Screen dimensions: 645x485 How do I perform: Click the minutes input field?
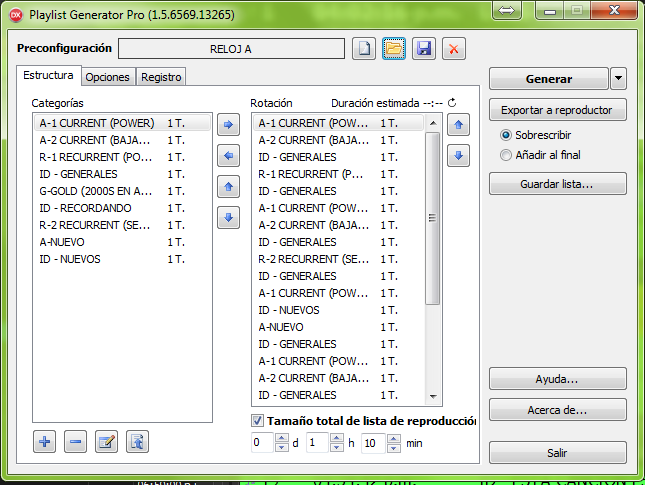[373, 443]
